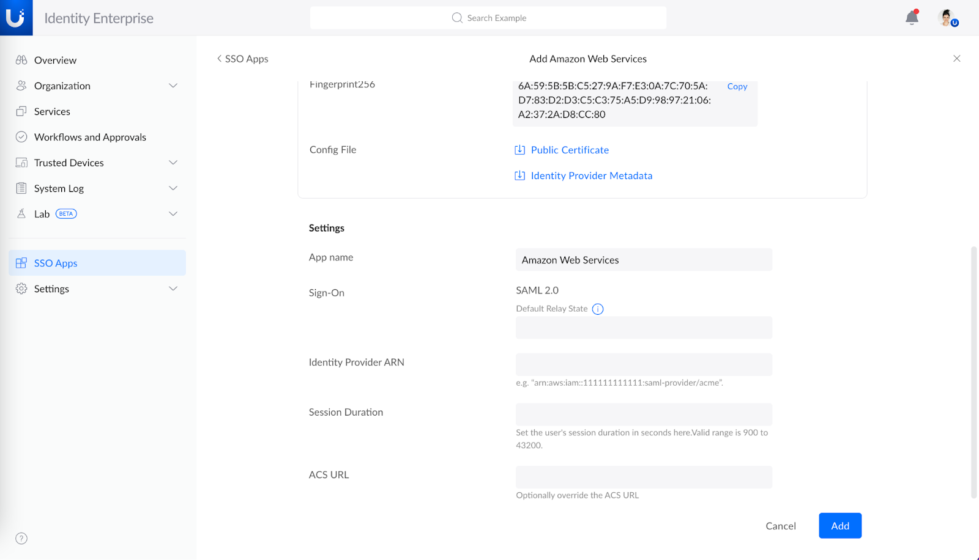Expand the System Log chevron
Screen dimensions: 979x560
[x=173, y=188]
